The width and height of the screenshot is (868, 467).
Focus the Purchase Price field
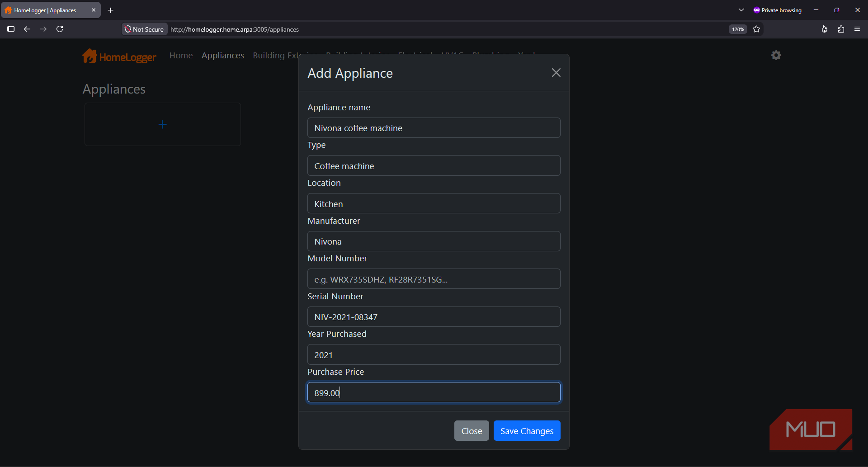tap(434, 392)
